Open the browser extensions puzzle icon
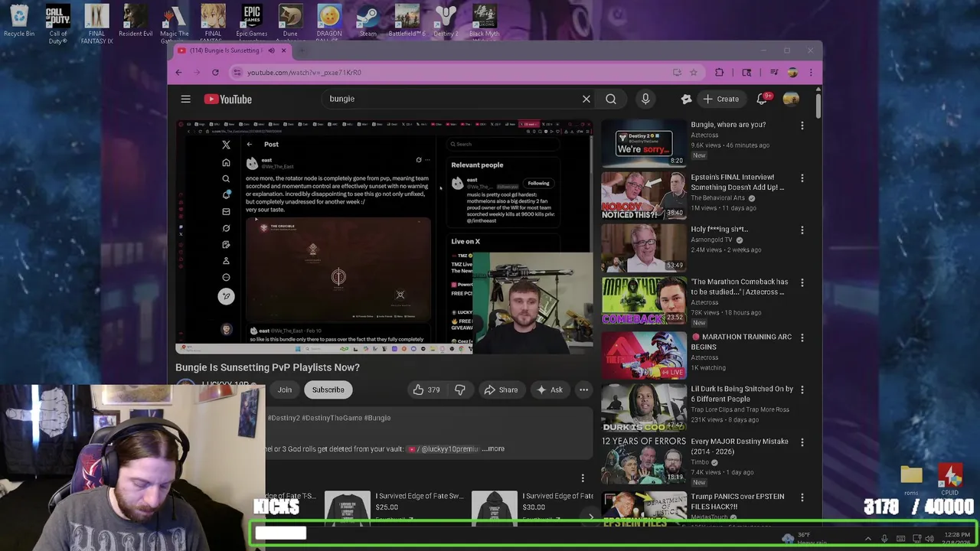The height and width of the screenshot is (551, 980). 719,72
